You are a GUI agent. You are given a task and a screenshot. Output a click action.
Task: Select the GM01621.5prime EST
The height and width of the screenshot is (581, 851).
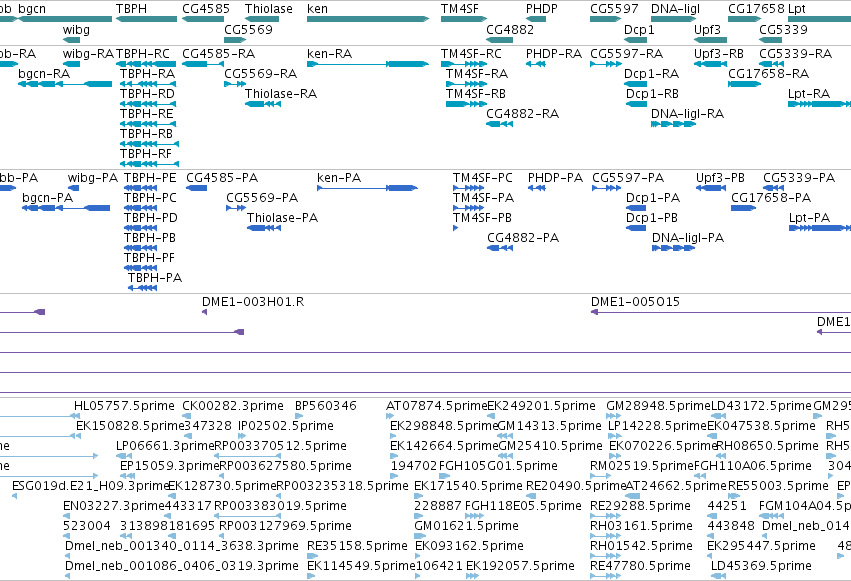(421, 536)
